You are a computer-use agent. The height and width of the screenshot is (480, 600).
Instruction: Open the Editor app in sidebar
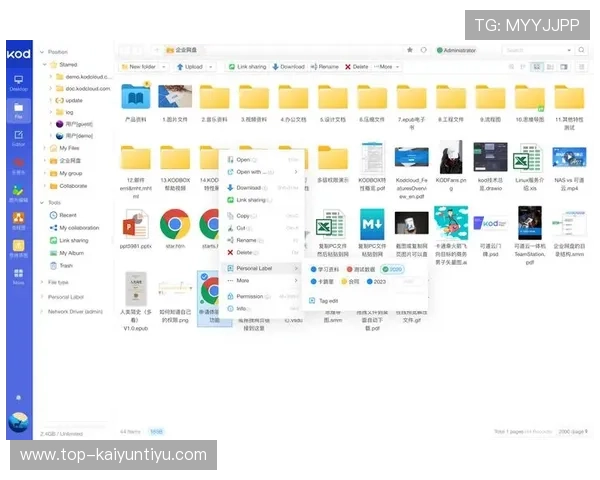pos(18,136)
